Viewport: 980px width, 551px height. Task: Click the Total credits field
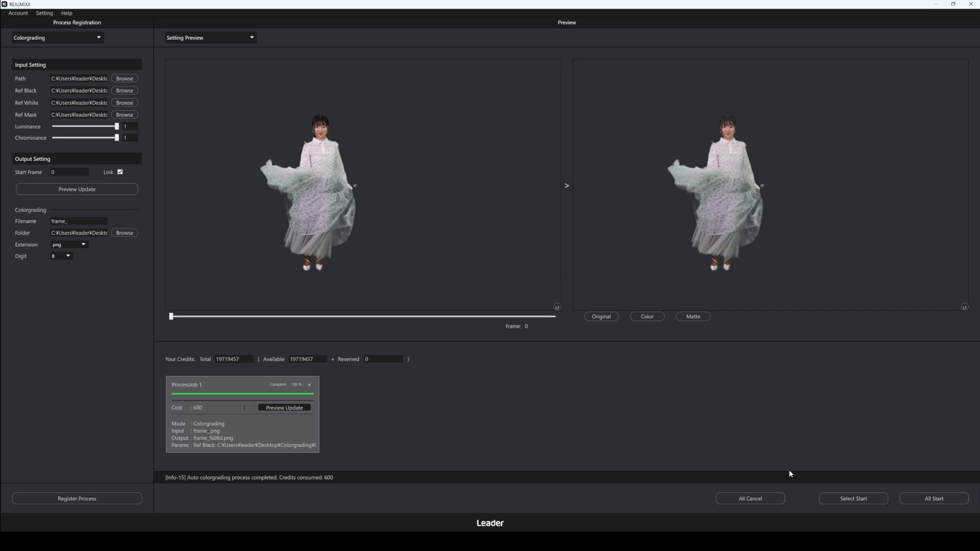[x=234, y=359]
